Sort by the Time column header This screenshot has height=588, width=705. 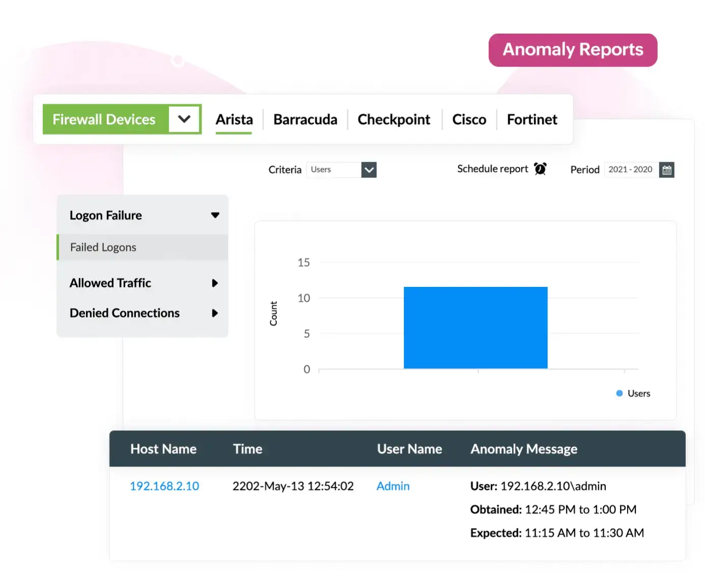coord(248,449)
